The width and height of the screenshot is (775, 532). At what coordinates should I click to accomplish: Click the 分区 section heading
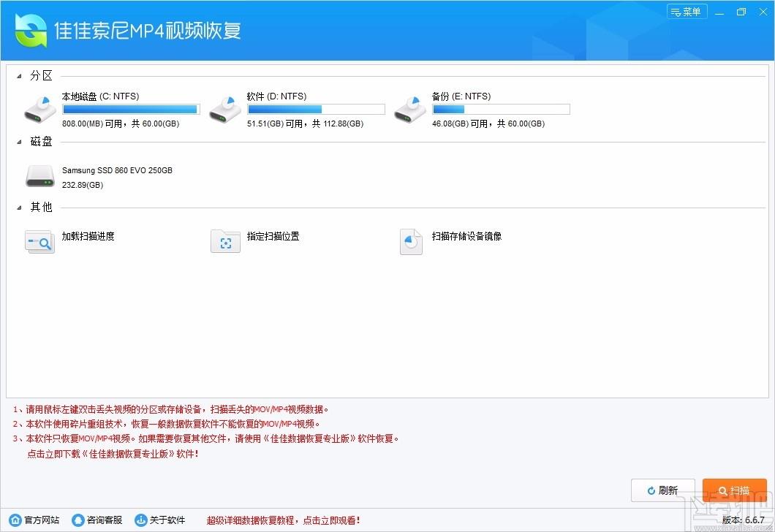41,75
